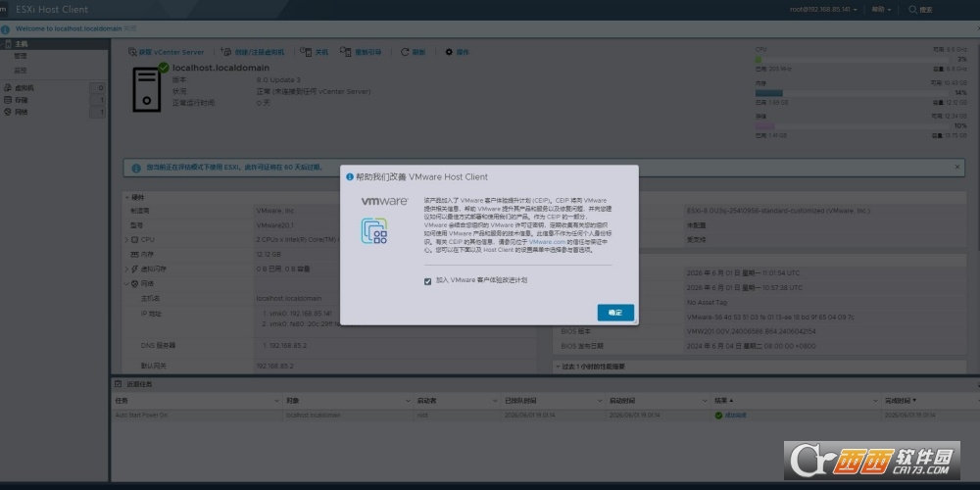The height and width of the screenshot is (490, 980).
Task: Click the 确定 button in dialog
Action: coord(615,313)
